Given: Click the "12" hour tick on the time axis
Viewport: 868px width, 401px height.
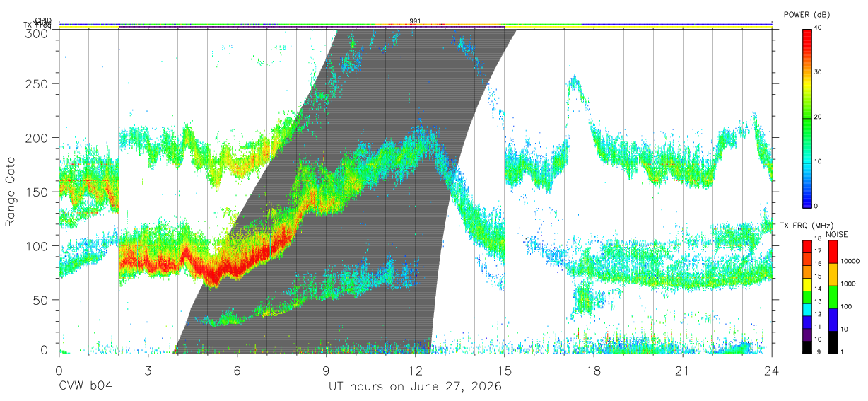Looking at the screenshot, I should [x=415, y=371].
